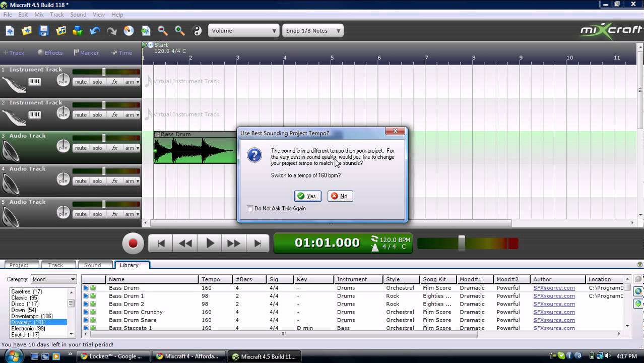
Task: Click the volume slider on Instrument Track 1
Action: (x=104, y=72)
